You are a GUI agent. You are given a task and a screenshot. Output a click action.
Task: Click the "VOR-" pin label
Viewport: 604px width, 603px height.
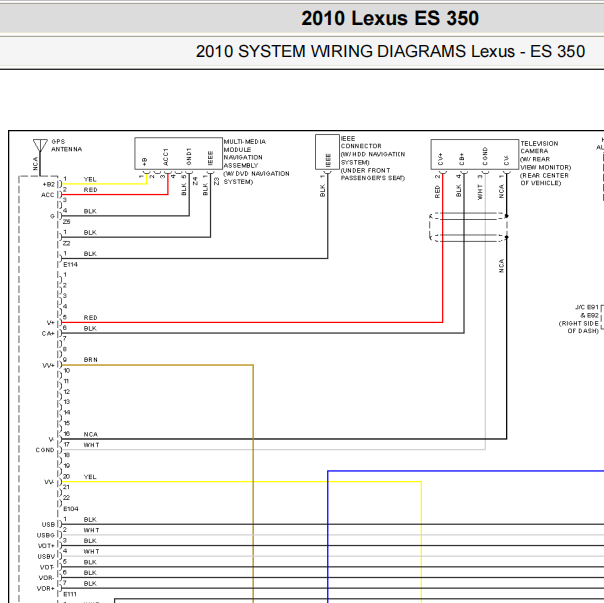pyautogui.click(x=46, y=578)
